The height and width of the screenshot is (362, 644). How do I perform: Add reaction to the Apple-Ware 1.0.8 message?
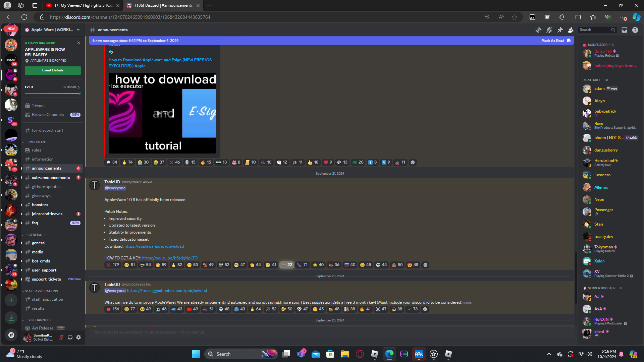click(x=425, y=265)
